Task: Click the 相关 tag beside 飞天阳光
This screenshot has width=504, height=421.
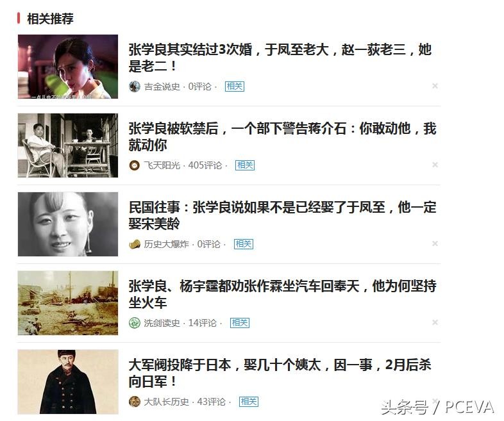Action: [245, 165]
